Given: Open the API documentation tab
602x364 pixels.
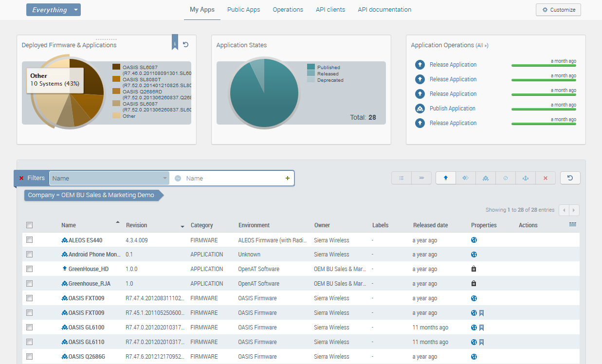Looking at the screenshot, I should coord(384,10).
